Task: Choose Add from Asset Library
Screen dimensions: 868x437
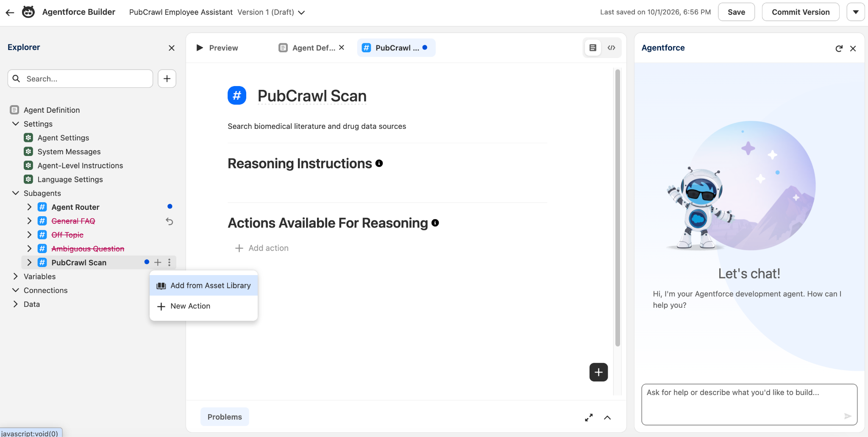Action: (x=204, y=286)
